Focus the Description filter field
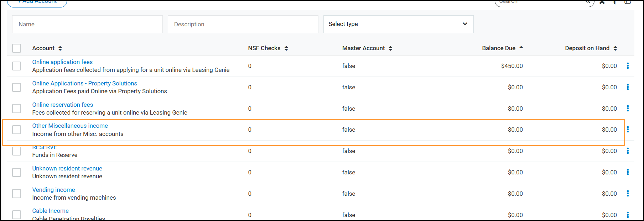This screenshot has width=644, height=221. pos(243,24)
